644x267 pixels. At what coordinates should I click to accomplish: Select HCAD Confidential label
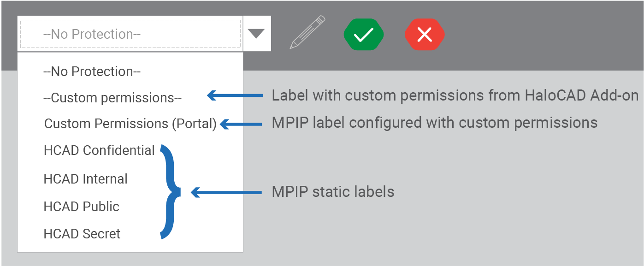tap(99, 150)
